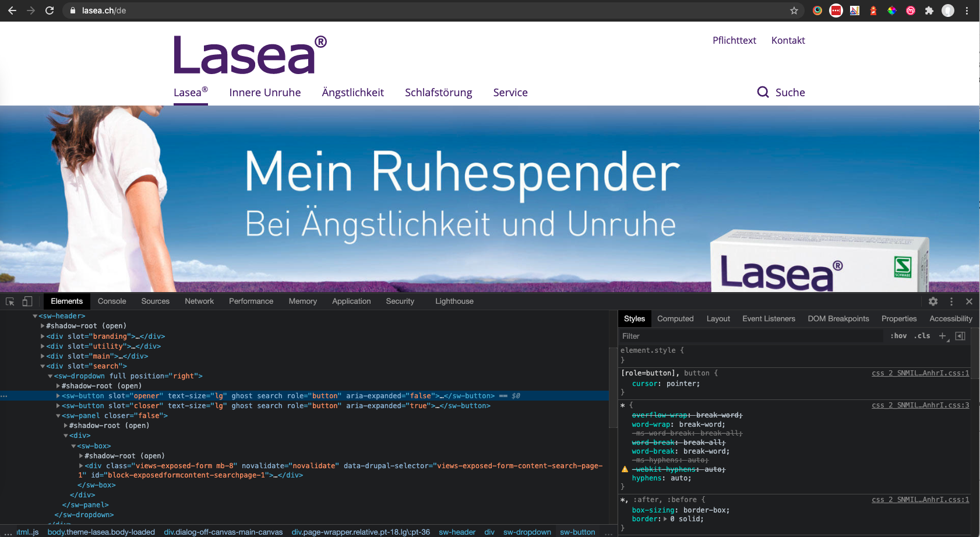Screen dimensions: 980x537
Task: Toggle the :hov element state button
Action: [x=898, y=336]
